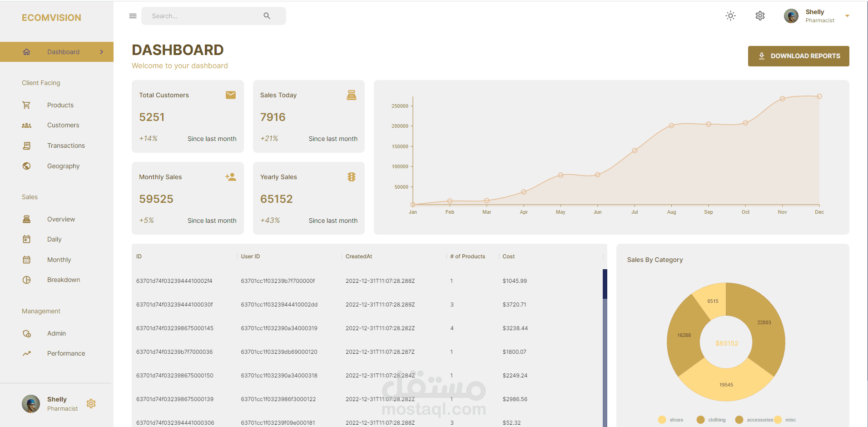
Task: Go to Dashboard in the sidebar
Action: point(57,52)
